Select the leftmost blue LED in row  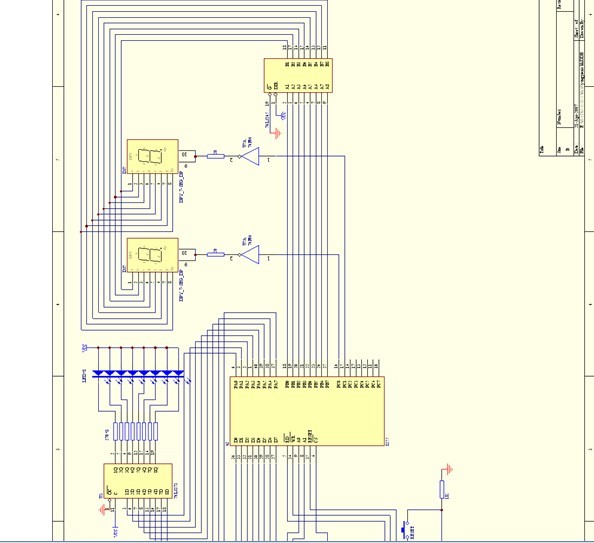coord(98,374)
